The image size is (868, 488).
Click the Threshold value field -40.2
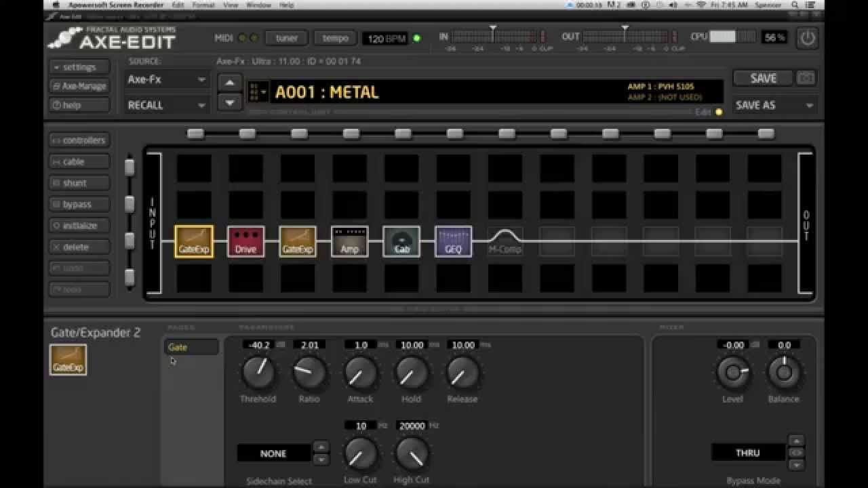pyautogui.click(x=258, y=345)
